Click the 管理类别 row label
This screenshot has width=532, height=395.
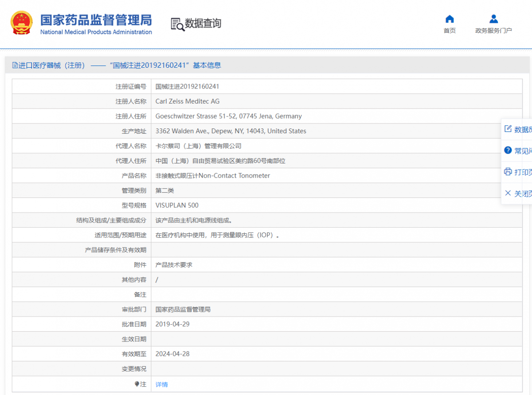[x=134, y=190]
